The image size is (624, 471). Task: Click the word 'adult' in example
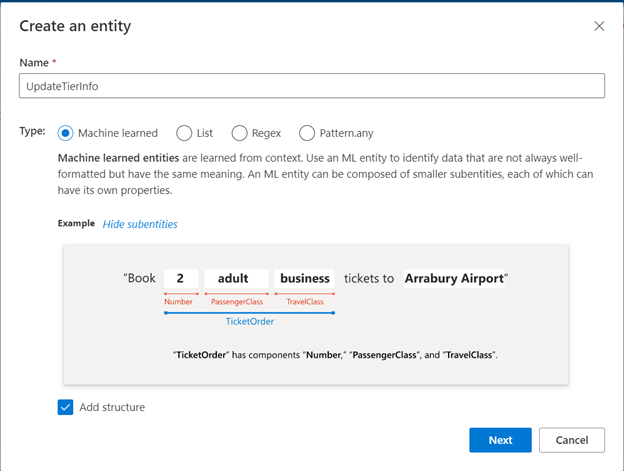pyautogui.click(x=233, y=278)
